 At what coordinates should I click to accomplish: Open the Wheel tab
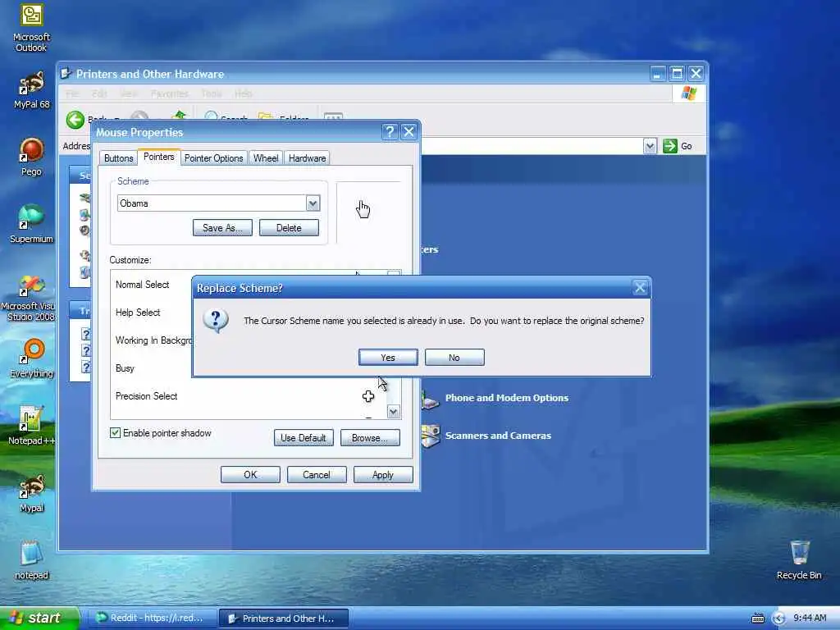266,158
